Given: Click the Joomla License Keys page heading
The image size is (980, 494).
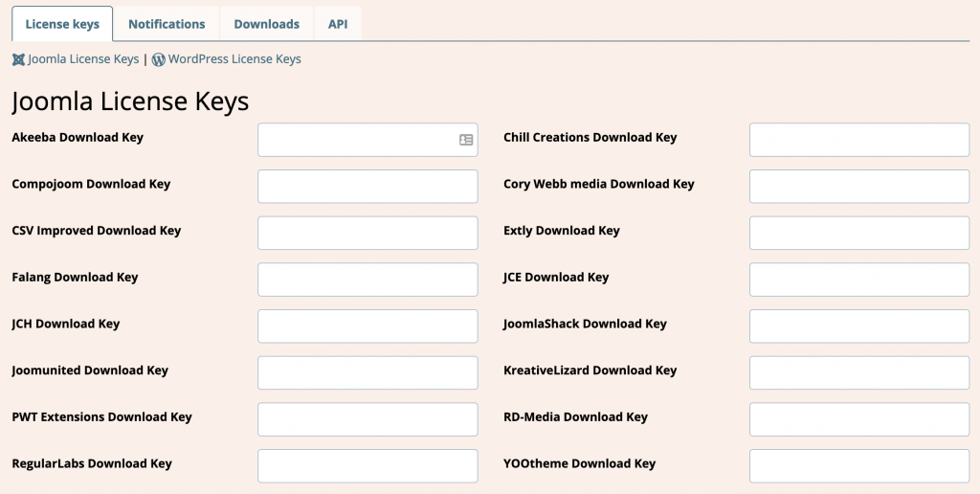Looking at the screenshot, I should (x=130, y=101).
